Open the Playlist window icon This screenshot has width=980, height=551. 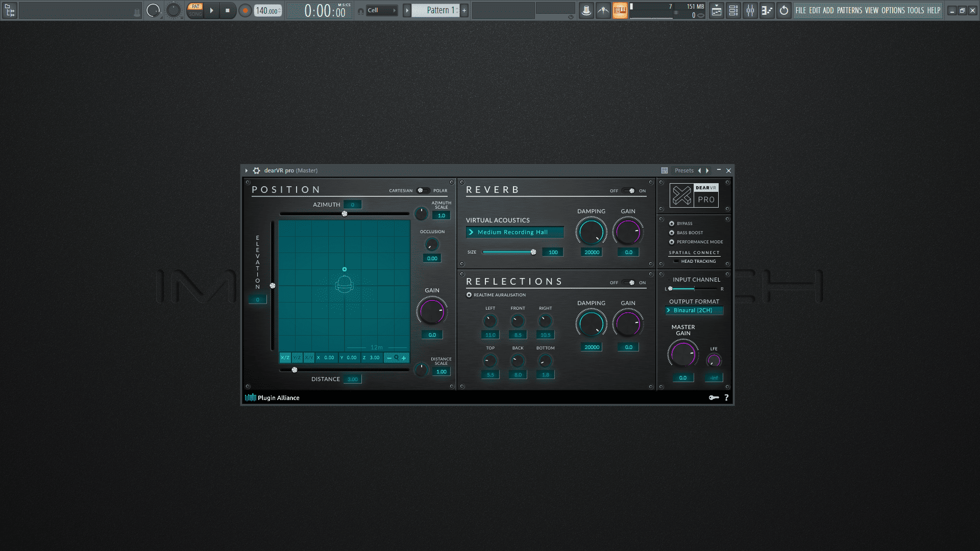[717, 10]
